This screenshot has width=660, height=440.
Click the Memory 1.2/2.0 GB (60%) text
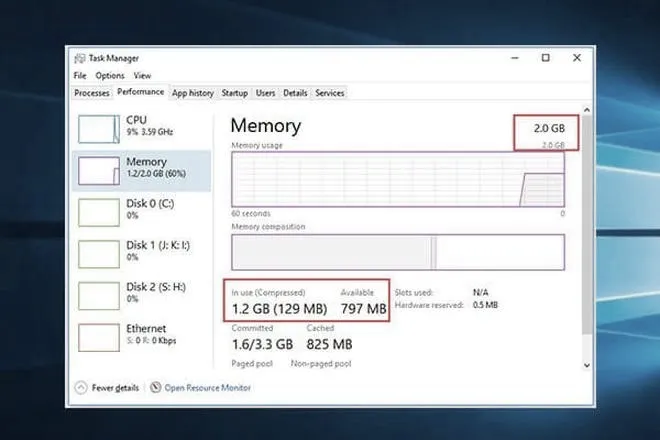point(156,174)
